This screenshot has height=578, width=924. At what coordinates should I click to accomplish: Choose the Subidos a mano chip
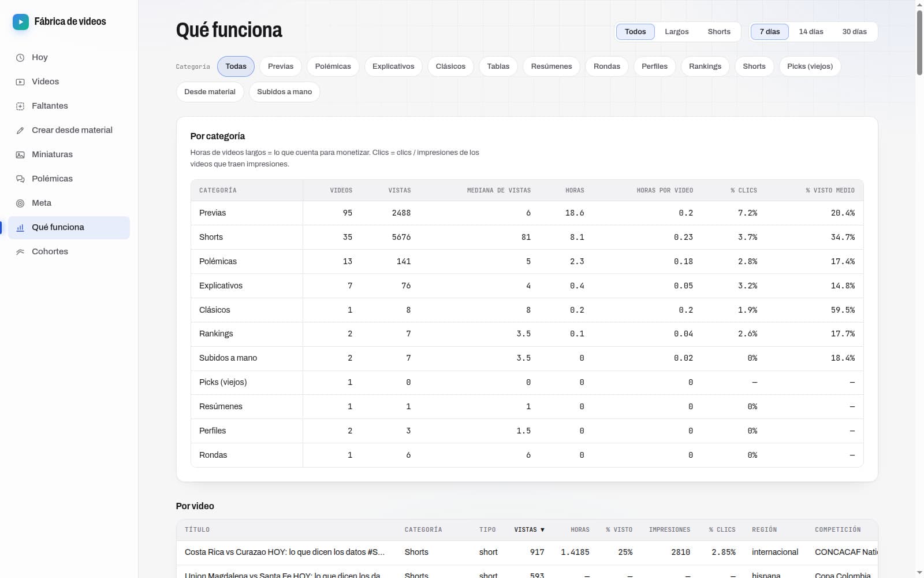pos(284,92)
